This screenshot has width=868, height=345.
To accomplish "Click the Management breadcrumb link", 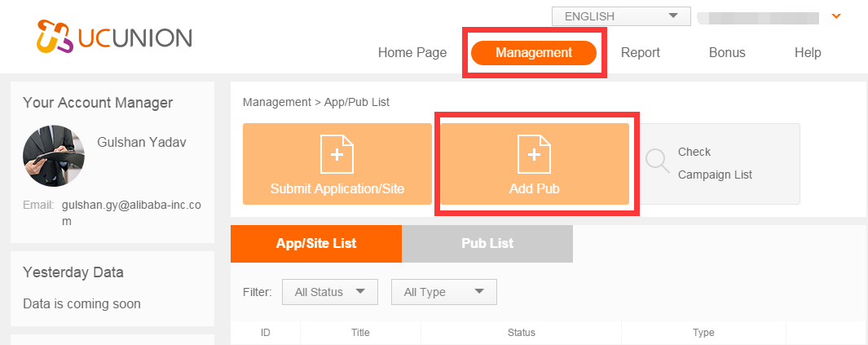I will pos(276,102).
